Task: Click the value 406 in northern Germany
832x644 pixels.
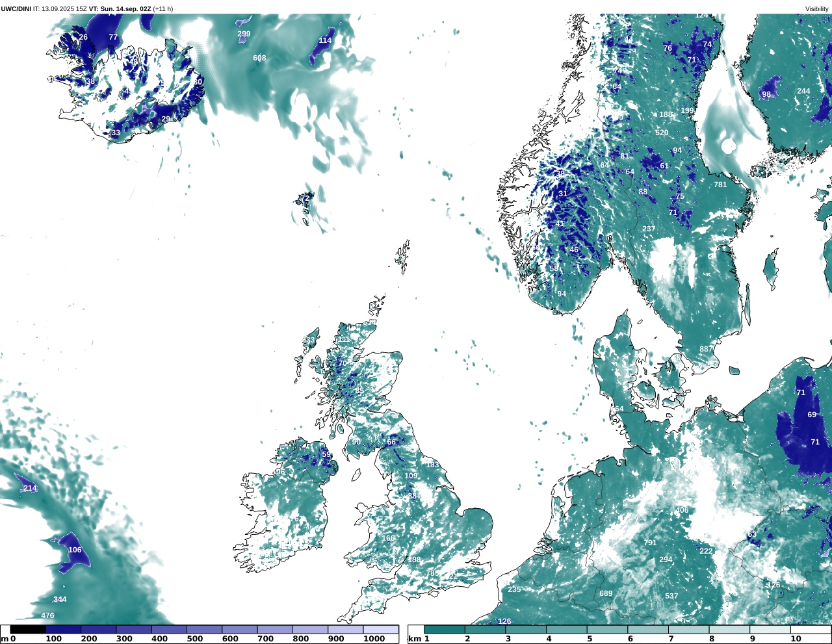Action: click(682, 511)
